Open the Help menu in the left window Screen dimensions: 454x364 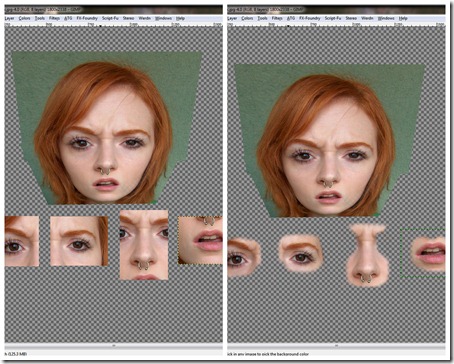[x=180, y=18]
